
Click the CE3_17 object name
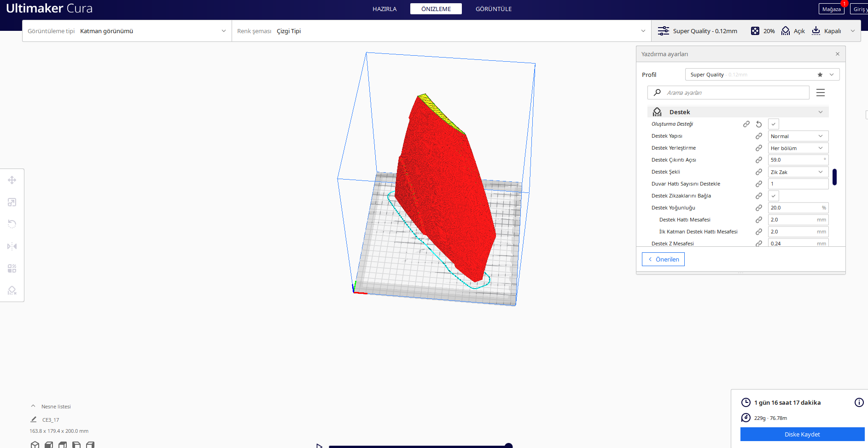pos(51,420)
